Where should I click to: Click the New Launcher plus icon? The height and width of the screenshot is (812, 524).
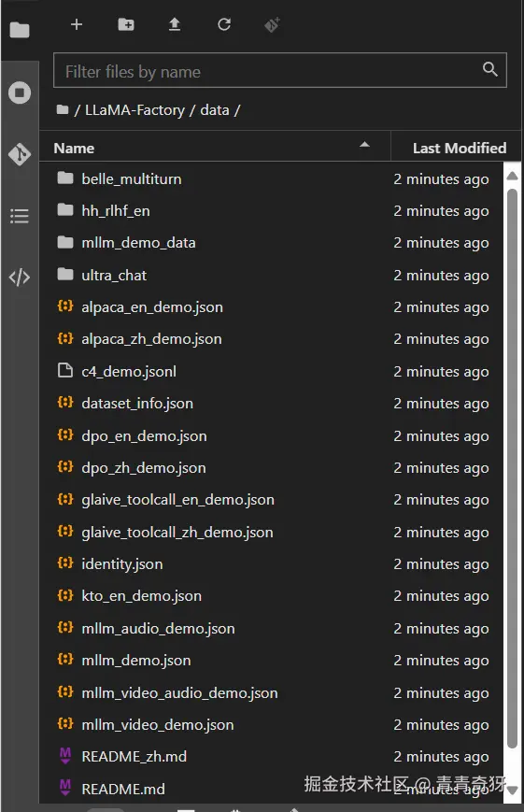point(77,24)
